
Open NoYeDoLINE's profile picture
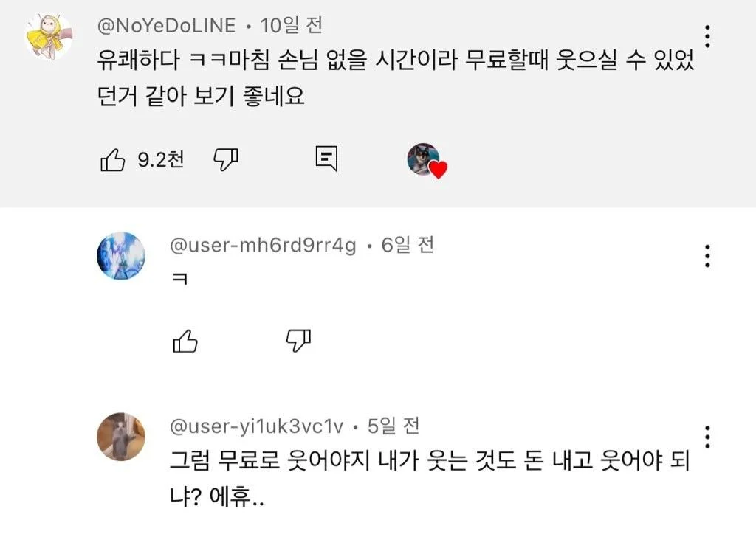point(49,35)
